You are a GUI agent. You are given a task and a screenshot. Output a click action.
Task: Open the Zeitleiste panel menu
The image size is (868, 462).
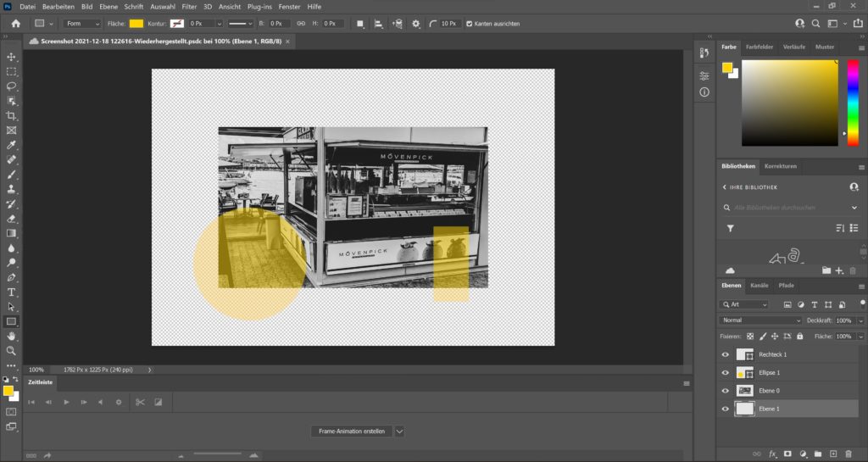[x=687, y=383]
